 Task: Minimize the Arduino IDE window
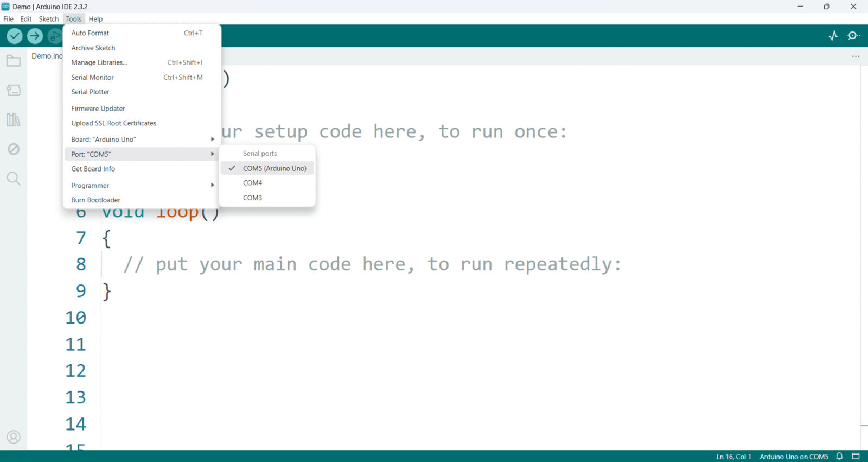click(800, 7)
